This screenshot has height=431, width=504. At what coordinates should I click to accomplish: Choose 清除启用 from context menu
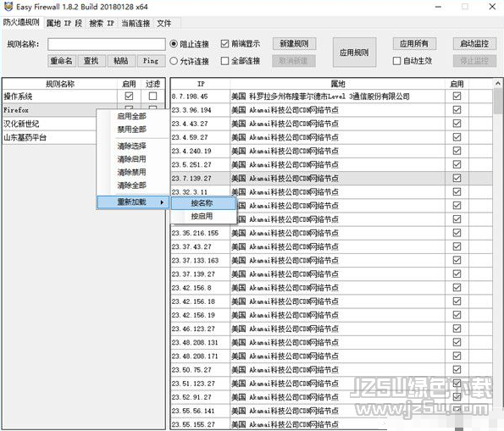click(132, 159)
